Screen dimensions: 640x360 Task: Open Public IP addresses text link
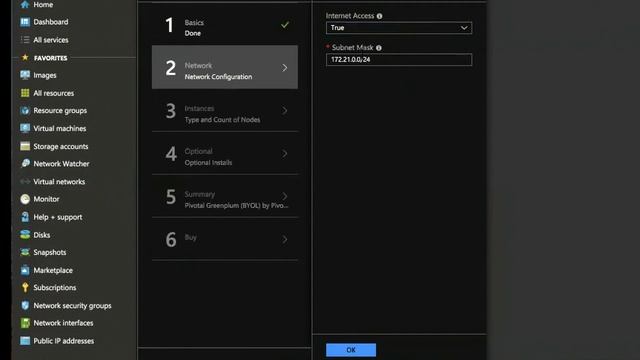point(64,341)
